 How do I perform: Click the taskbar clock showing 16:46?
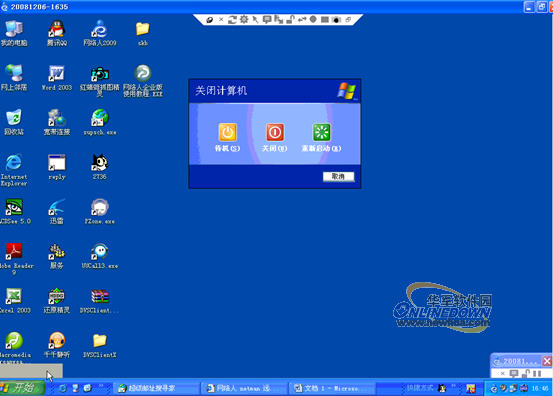click(x=540, y=389)
